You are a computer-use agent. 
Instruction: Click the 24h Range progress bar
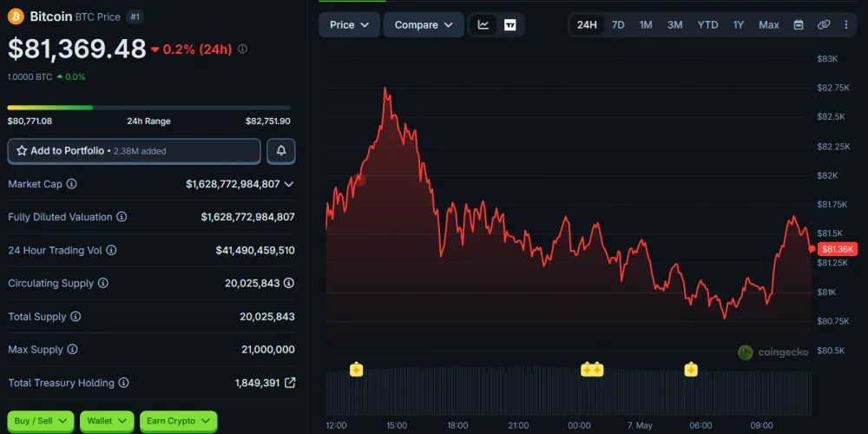click(149, 108)
